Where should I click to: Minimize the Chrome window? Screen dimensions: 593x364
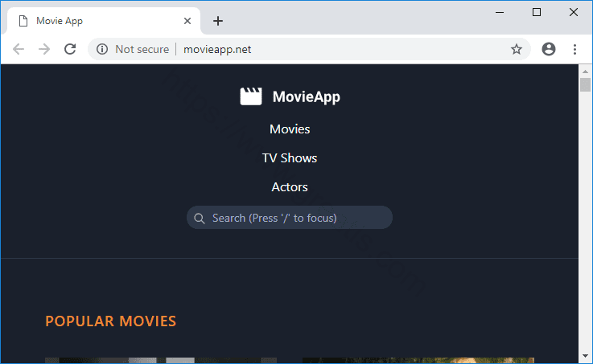point(500,12)
